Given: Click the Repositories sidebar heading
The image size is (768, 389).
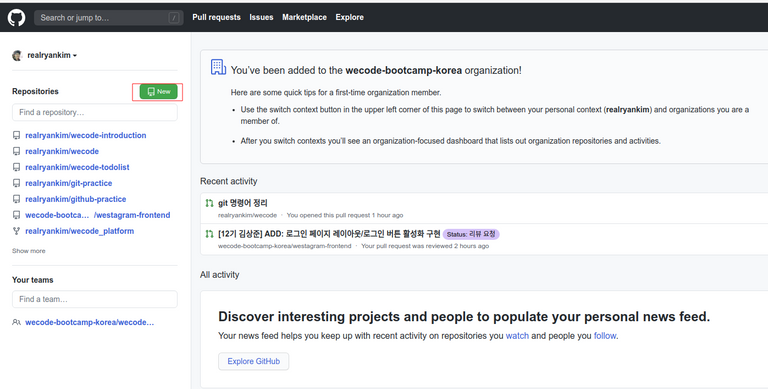Looking at the screenshot, I should coord(35,92).
